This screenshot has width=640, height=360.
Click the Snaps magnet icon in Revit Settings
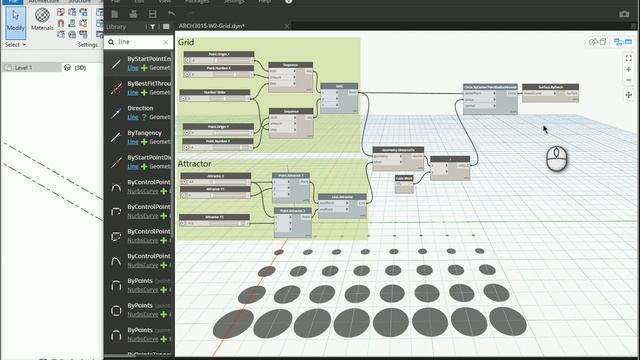[x=61, y=23]
